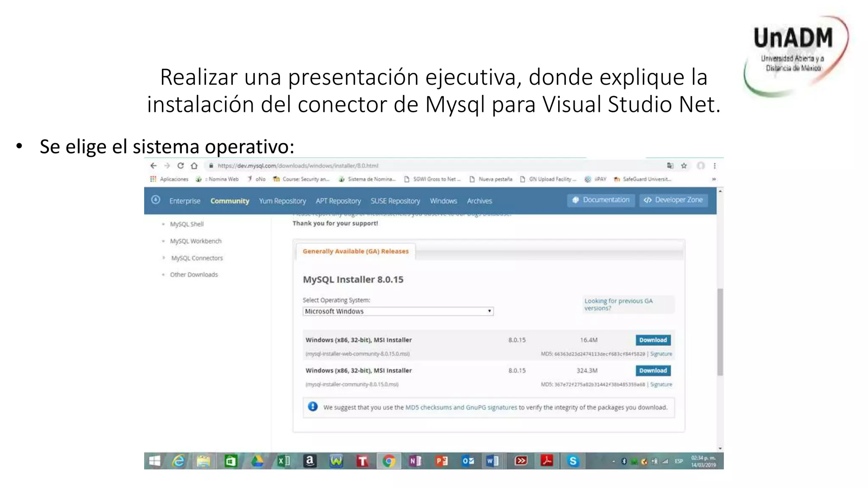Open the Community menu item
Screen dimensions: 868x488
[x=230, y=201]
